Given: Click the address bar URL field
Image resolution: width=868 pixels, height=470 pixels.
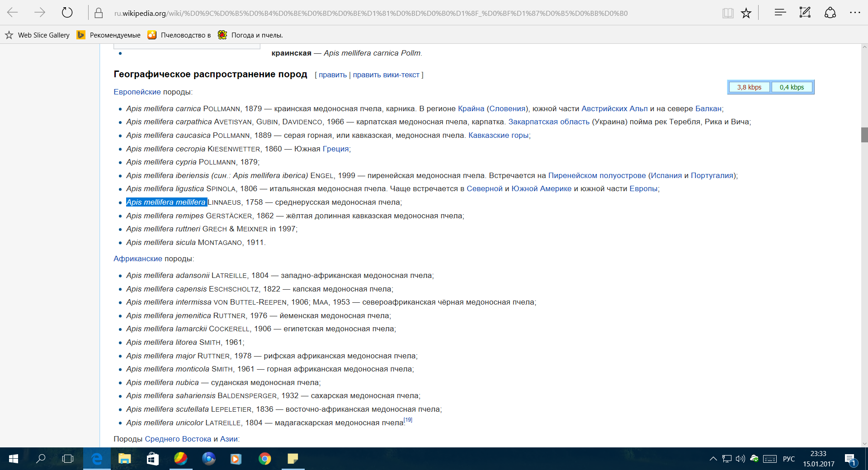Looking at the screenshot, I should (x=371, y=14).
